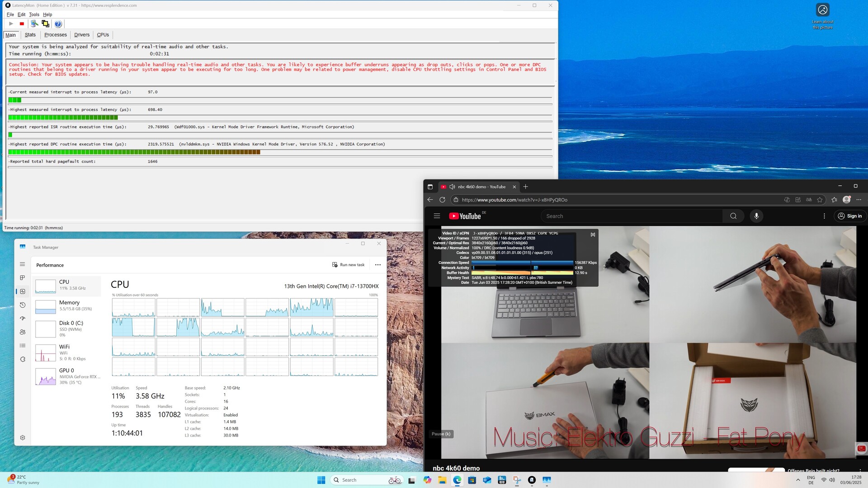868x488 pixels.
Task: Click the yellow overlapping windows toolbar icon in LatencyMon
Action: [x=45, y=23]
